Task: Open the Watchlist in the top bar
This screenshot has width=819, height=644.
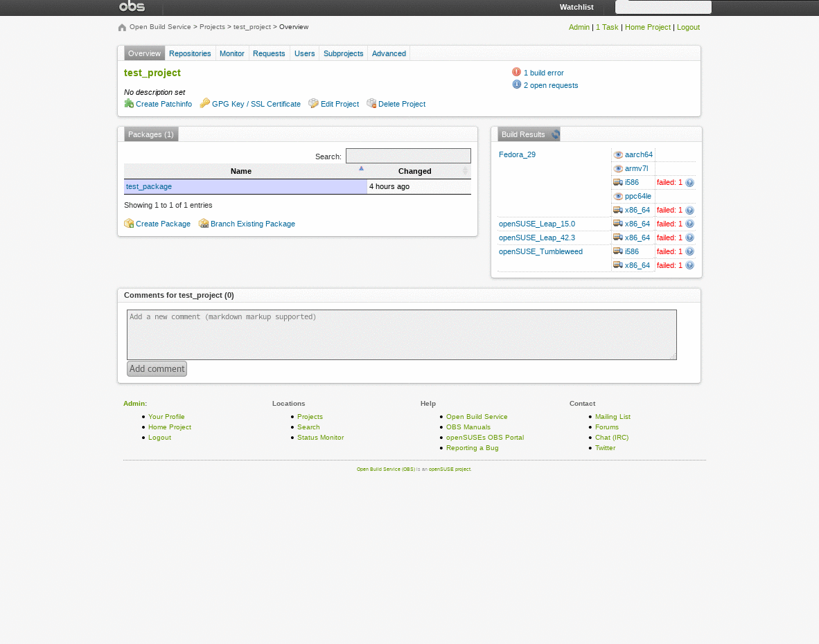Action: coord(576,7)
